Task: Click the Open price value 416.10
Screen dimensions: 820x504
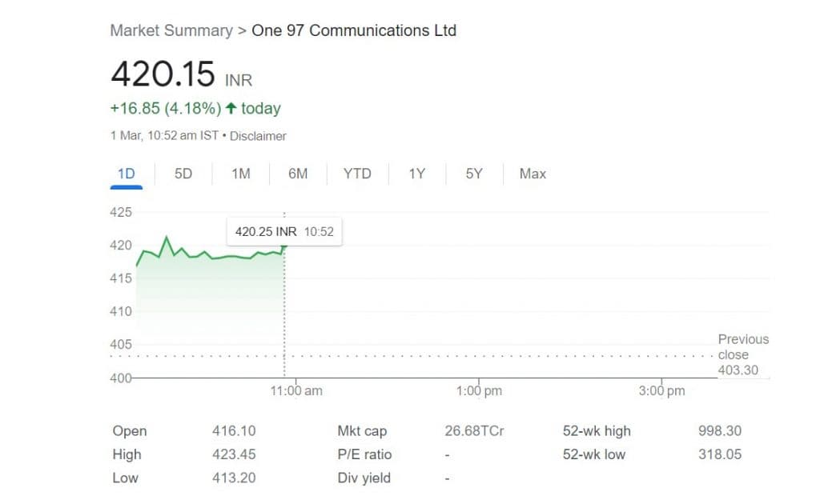Action: tap(234, 431)
